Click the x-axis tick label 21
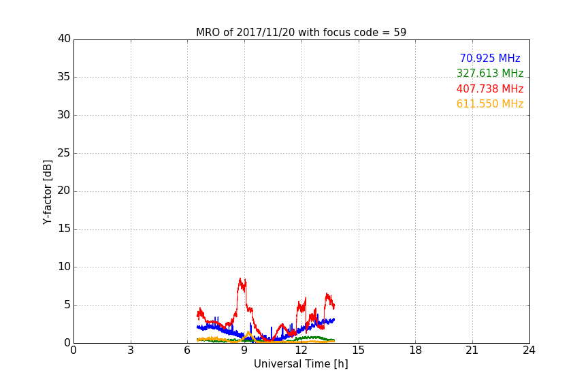This screenshot has height=392, width=588. tap(472, 350)
